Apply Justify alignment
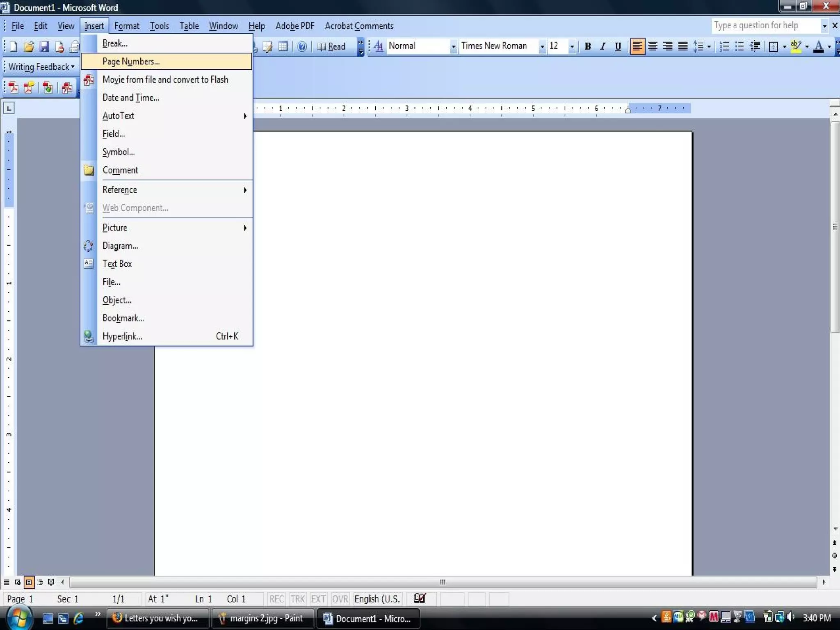 click(x=683, y=46)
